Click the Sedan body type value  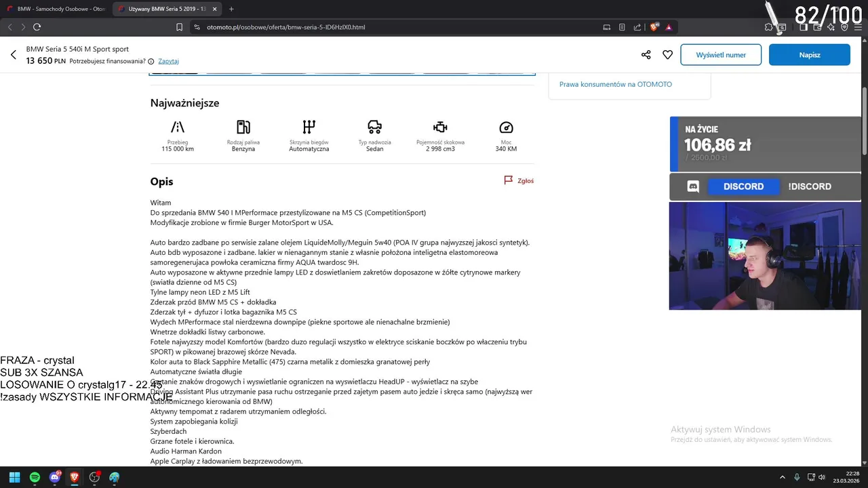[x=375, y=149]
